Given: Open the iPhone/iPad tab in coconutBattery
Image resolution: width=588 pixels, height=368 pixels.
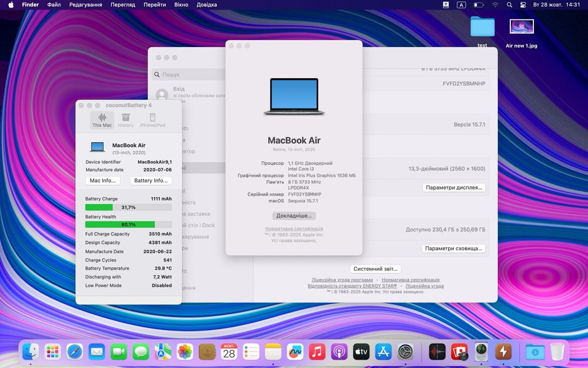Looking at the screenshot, I should 152,120.
